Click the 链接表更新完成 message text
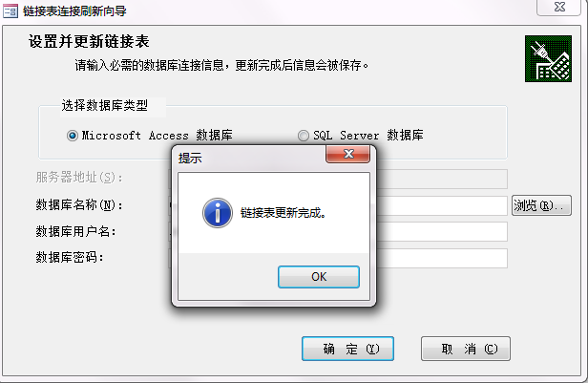The image size is (588, 383). 283,213
